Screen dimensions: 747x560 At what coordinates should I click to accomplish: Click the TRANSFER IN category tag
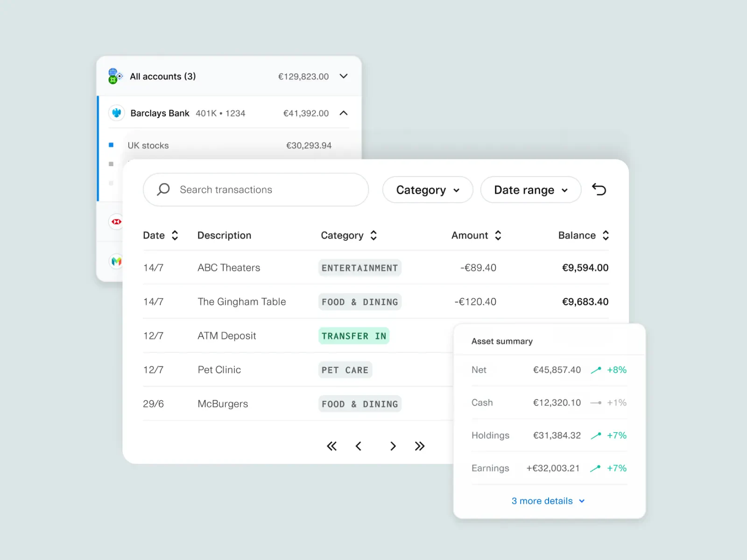click(x=354, y=336)
